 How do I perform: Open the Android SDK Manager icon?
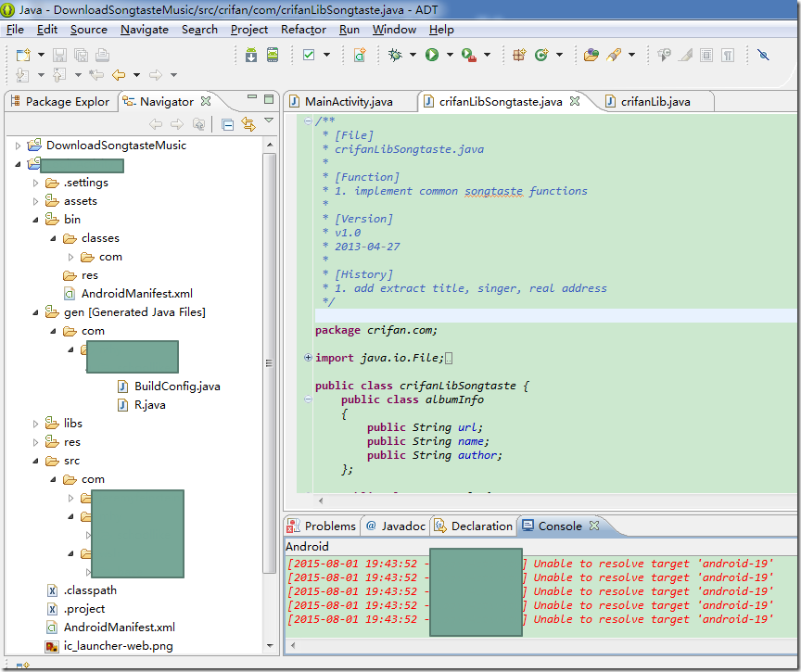251,55
